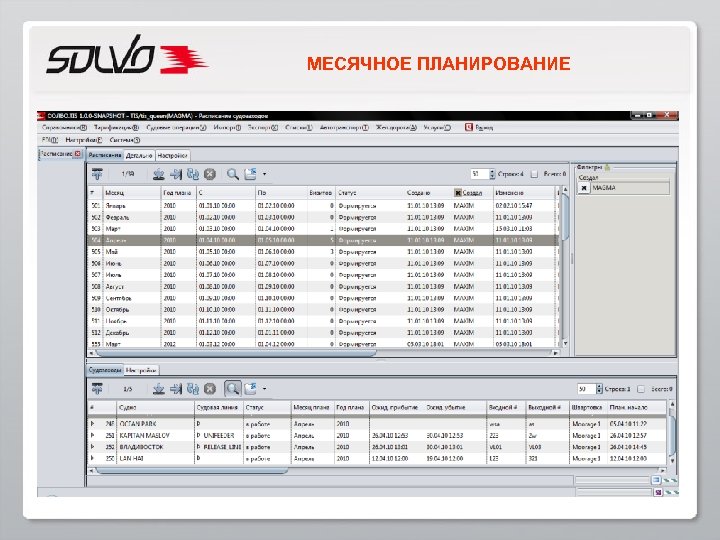Image resolution: width=720 pixels, height=540 pixels.
Task: Select the Май row in the schedule table
Action: point(323,252)
